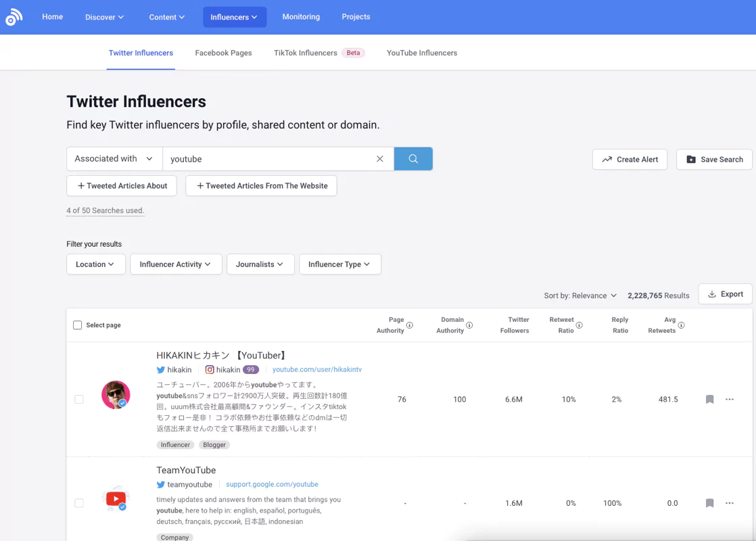Open the youtube.com/user/hikakintv link

[x=316, y=369]
